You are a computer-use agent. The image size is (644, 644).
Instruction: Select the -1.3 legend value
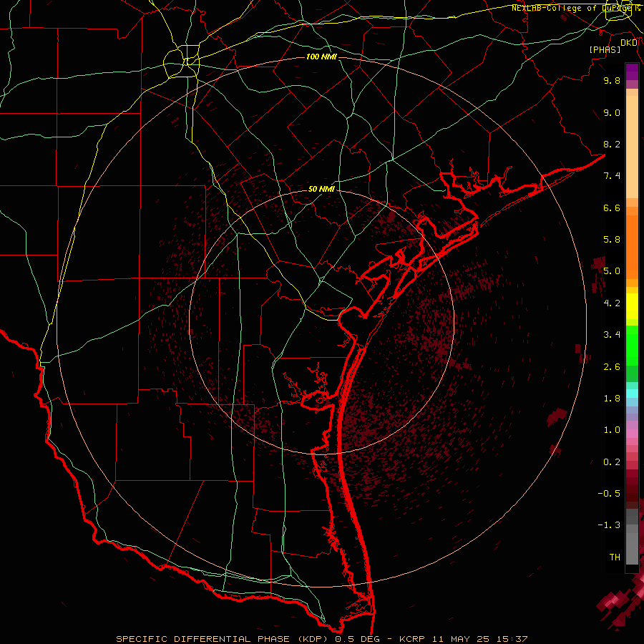coord(609,525)
